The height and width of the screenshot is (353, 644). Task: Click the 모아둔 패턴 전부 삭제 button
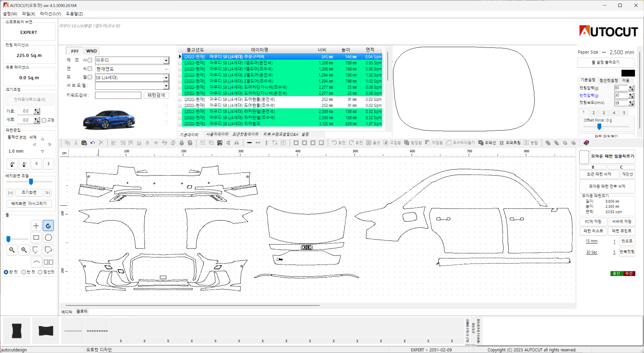[x=607, y=186]
